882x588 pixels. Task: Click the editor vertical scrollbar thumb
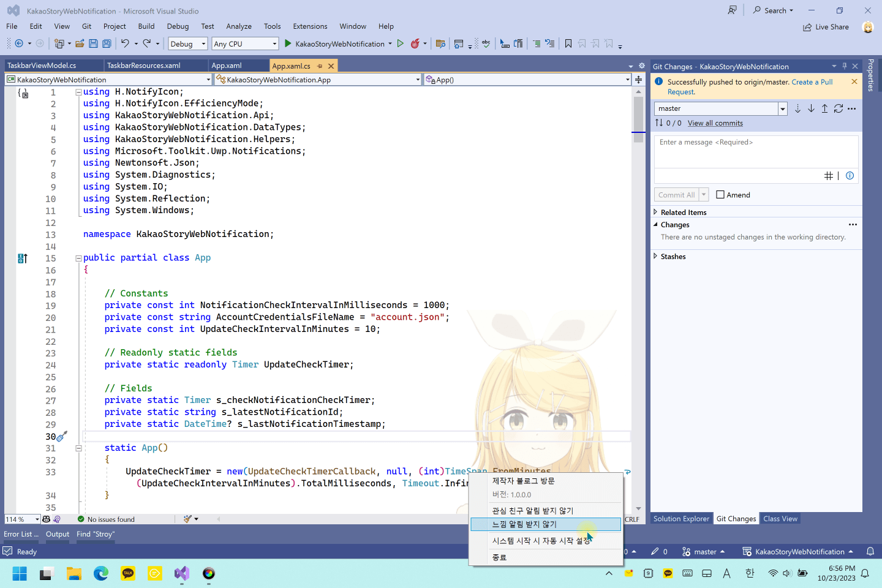coord(638,120)
